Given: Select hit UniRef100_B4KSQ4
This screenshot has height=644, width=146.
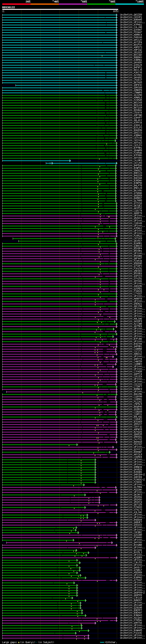Looking at the screenshot, I should click(x=131, y=178).
